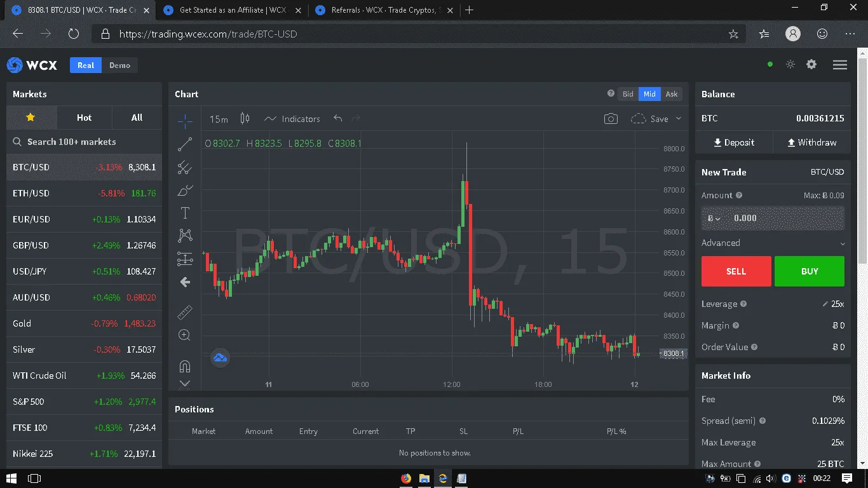Select the ETH/USD market row

[84, 193]
